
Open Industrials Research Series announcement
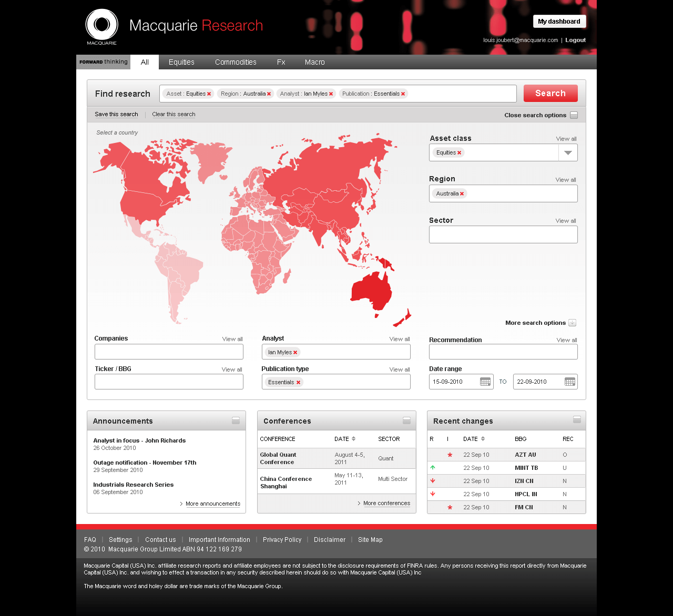pyautogui.click(x=134, y=485)
